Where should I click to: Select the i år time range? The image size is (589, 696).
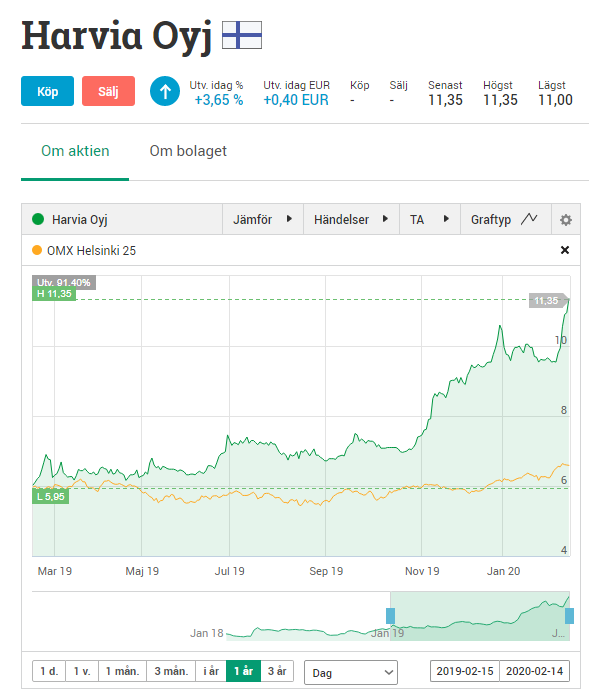211,671
